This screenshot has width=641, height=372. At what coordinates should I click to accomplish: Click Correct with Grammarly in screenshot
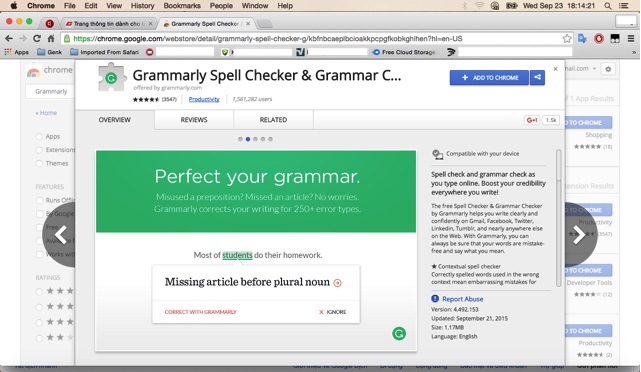[x=200, y=312]
